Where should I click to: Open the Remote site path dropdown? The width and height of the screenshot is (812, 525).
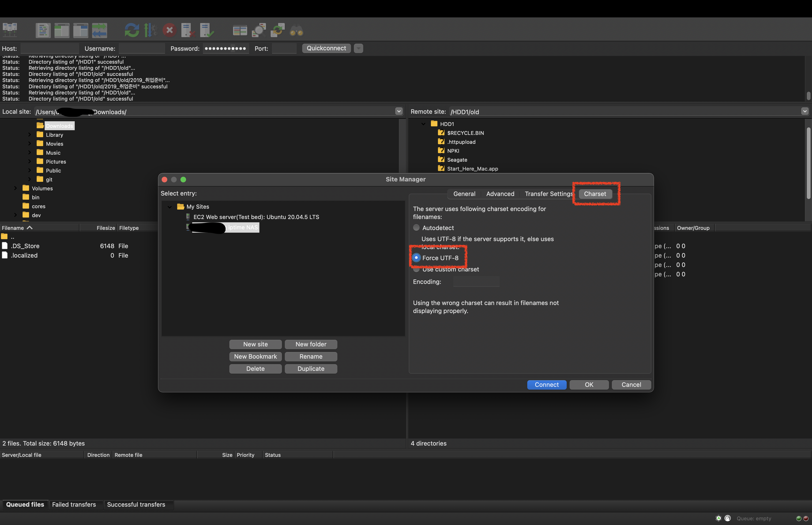pos(804,111)
